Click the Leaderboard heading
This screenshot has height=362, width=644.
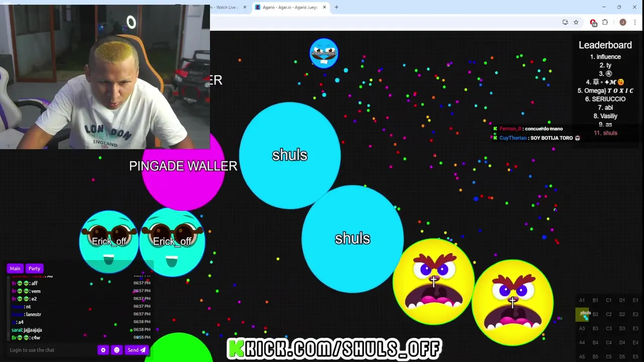605,45
